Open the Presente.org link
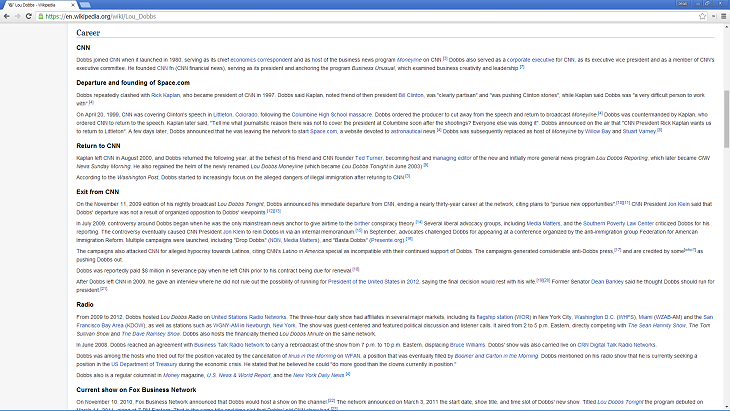 (x=387, y=241)
